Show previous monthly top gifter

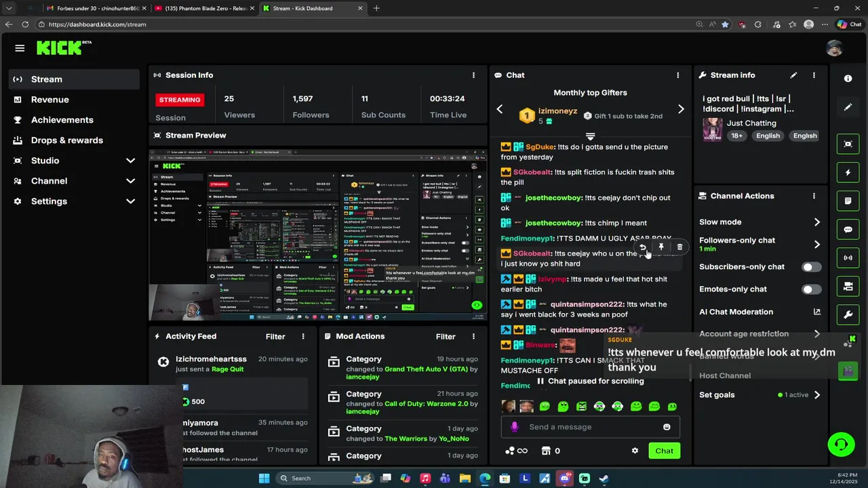tap(500, 109)
